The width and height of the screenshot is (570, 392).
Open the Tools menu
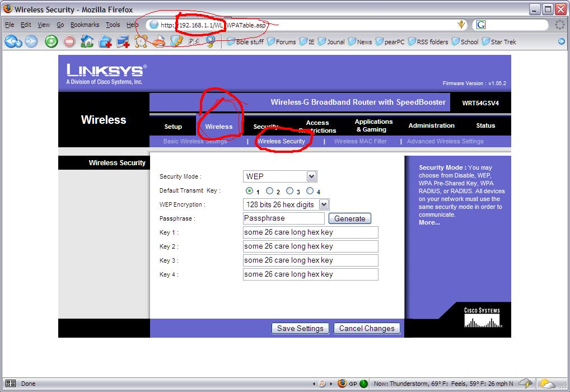pyautogui.click(x=113, y=25)
